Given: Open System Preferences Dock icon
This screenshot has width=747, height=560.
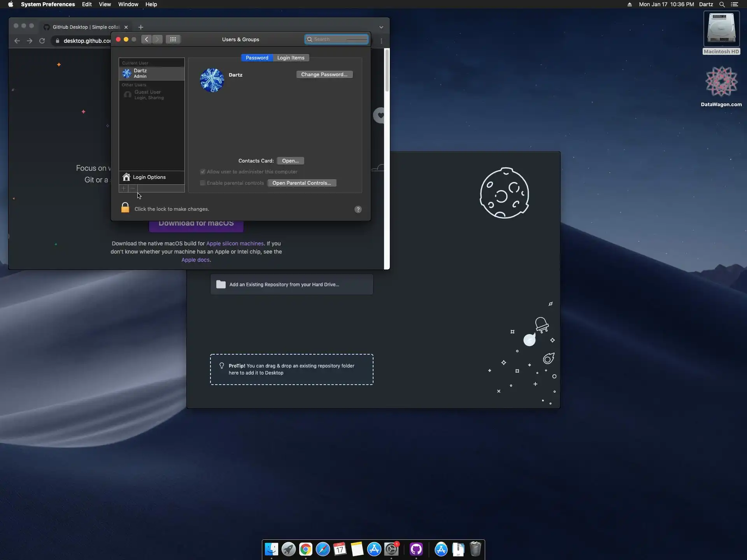Looking at the screenshot, I should point(391,549).
